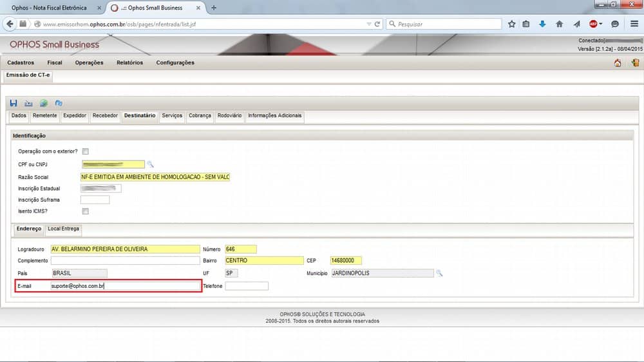Open the Relatórios menu
The width and height of the screenshot is (644, 362).
click(129, 63)
